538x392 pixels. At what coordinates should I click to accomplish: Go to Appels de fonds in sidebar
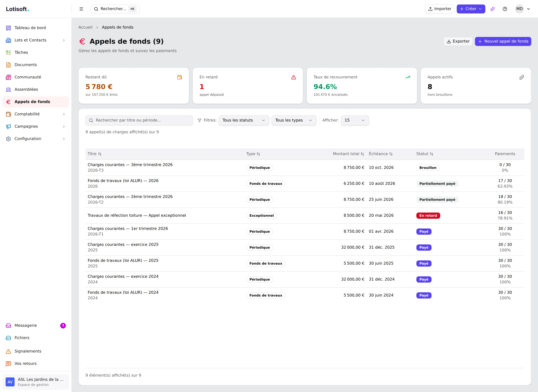point(36,102)
